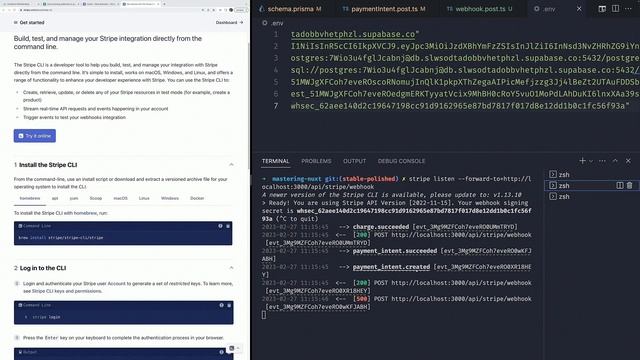Click the .env breadcrumb
640x360 pixels.
click(273, 23)
